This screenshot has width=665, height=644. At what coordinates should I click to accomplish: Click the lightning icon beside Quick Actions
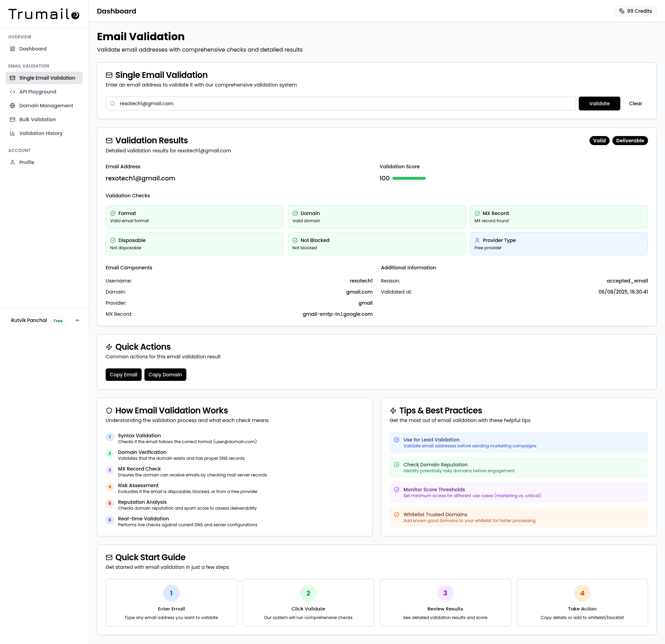click(109, 347)
